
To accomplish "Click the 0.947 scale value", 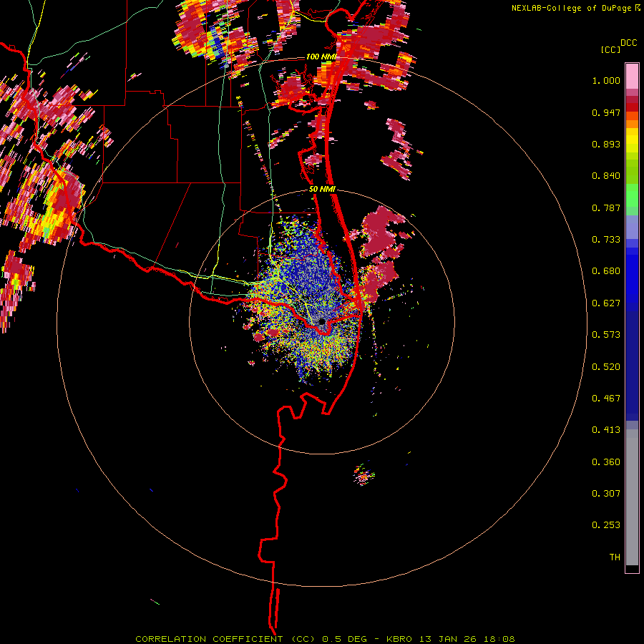I will click(606, 112).
